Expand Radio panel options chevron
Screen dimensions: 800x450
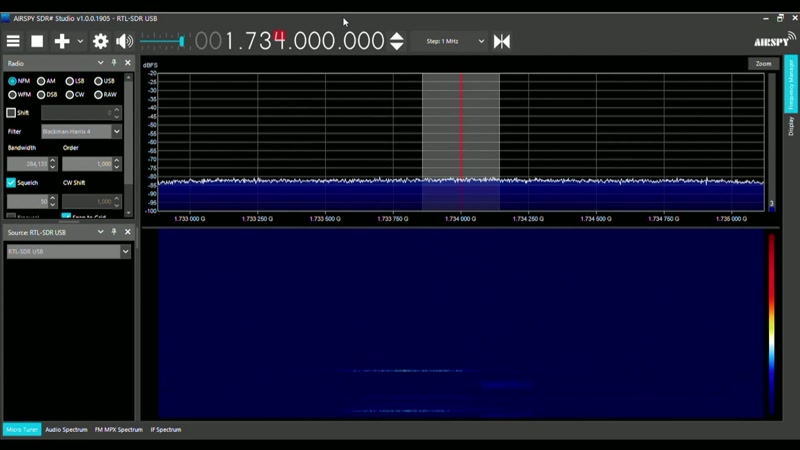101,63
